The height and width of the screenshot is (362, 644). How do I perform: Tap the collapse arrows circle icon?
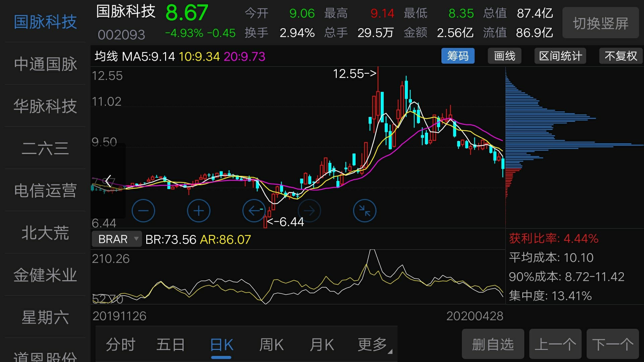coord(365,211)
